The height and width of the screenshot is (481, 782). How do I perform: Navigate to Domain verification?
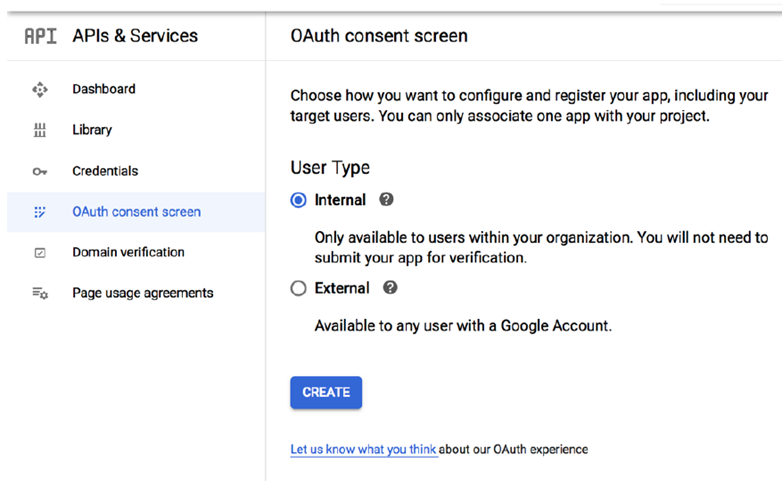coord(128,252)
